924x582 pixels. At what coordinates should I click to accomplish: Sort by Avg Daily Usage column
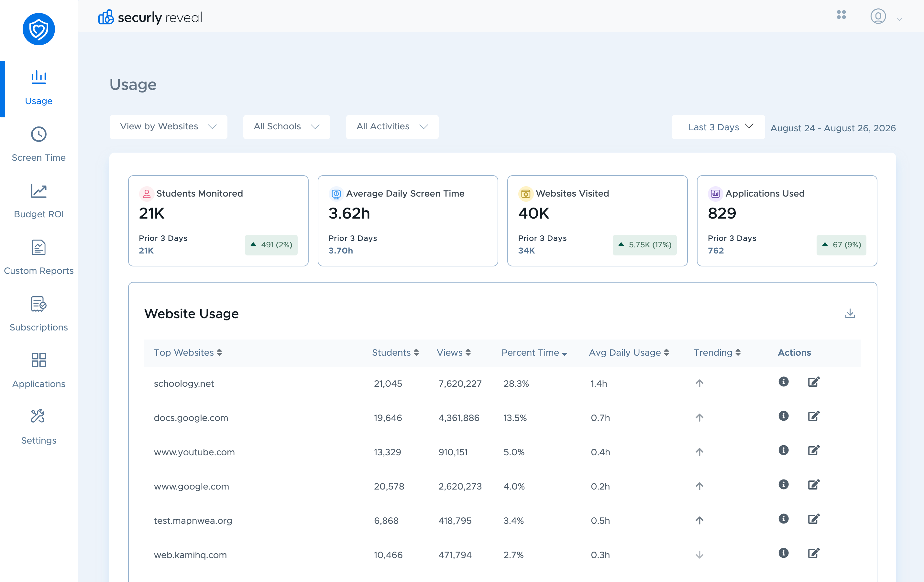[629, 352]
